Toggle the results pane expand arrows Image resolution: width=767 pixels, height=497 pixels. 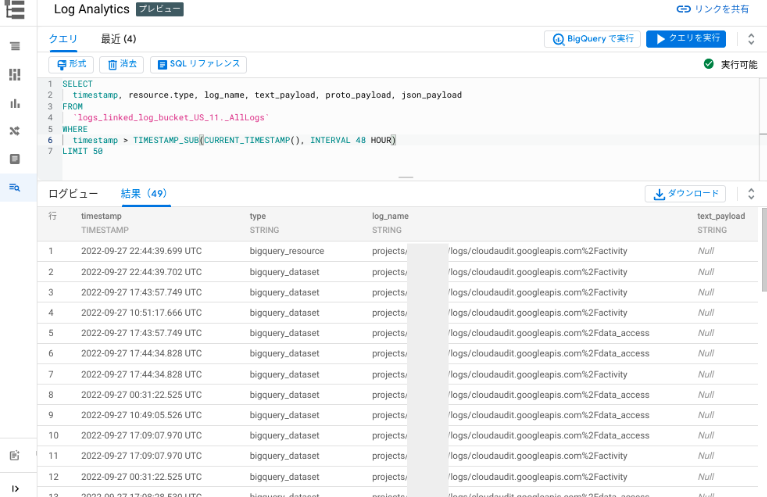(x=751, y=194)
